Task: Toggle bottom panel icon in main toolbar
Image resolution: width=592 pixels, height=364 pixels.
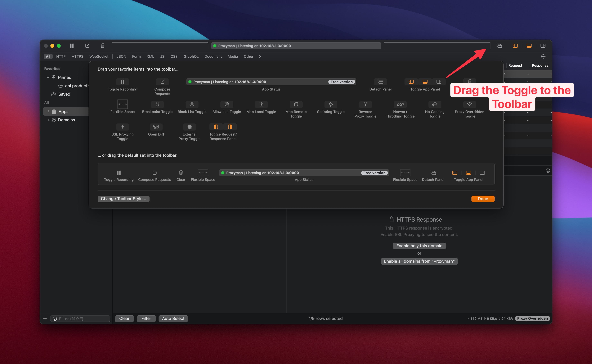Action: pyautogui.click(x=529, y=46)
